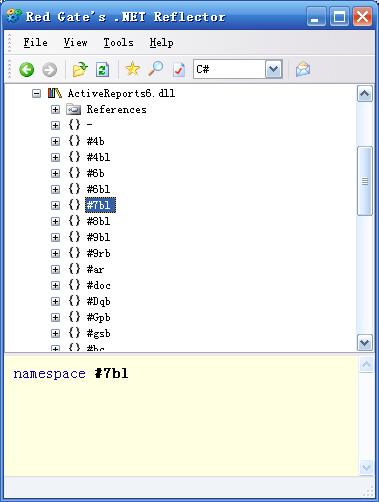The height and width of the screenshot is (502, 379).
Task: Open the View menu
Action: click(x=76, y=43)
